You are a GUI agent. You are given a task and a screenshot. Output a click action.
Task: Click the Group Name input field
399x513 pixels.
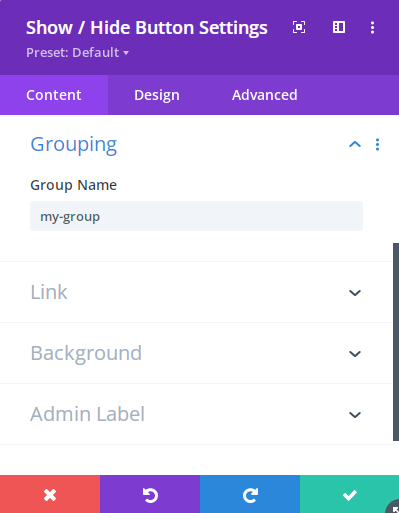[x=196, y=216]
